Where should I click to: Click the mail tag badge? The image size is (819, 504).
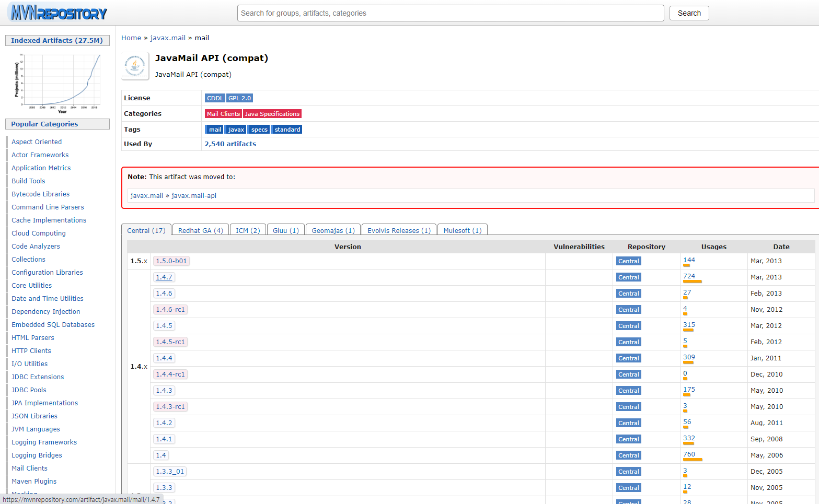click(214, 129)
